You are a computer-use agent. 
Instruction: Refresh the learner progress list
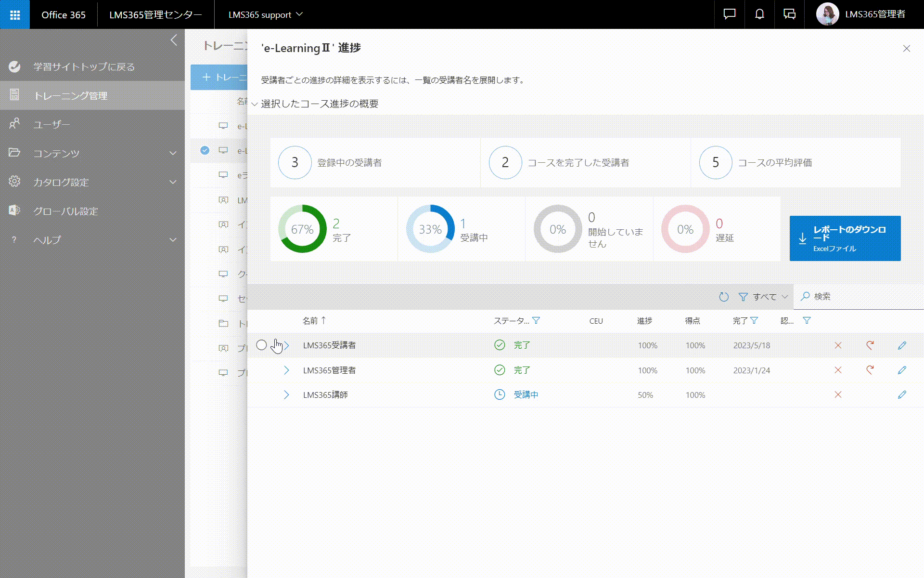(x=723, y=297)
